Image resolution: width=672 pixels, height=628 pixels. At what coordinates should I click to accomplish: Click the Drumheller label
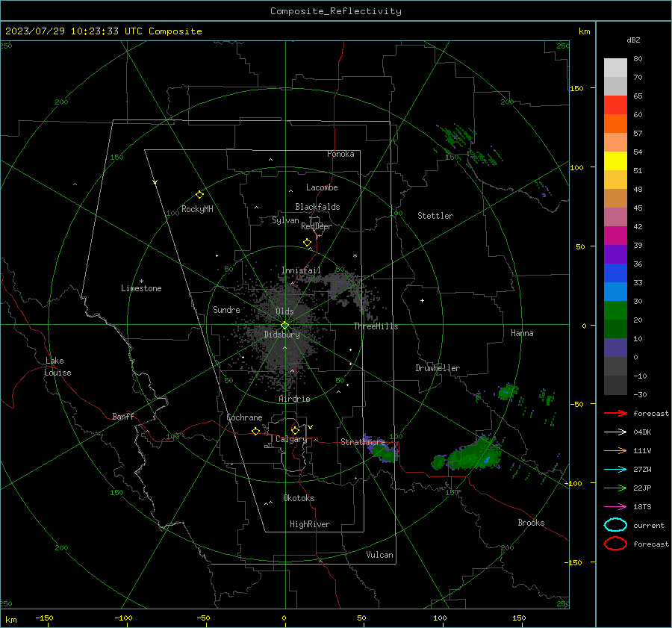tap(438, 368)
